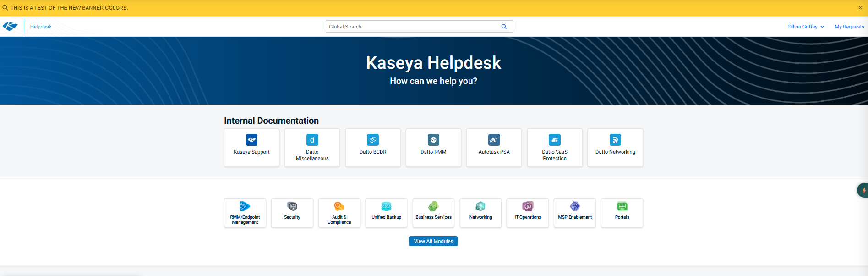Go to My Requests

[x=849, y=27]
